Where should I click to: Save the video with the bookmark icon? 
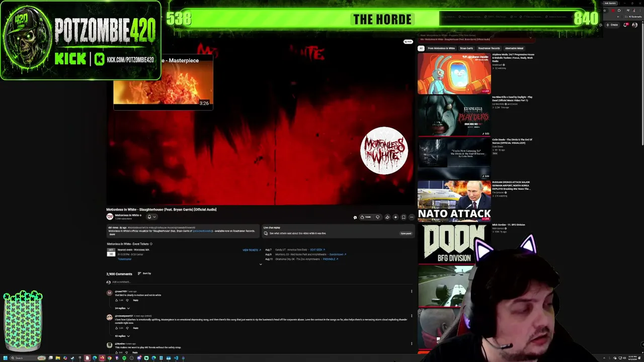click(404, 217)
